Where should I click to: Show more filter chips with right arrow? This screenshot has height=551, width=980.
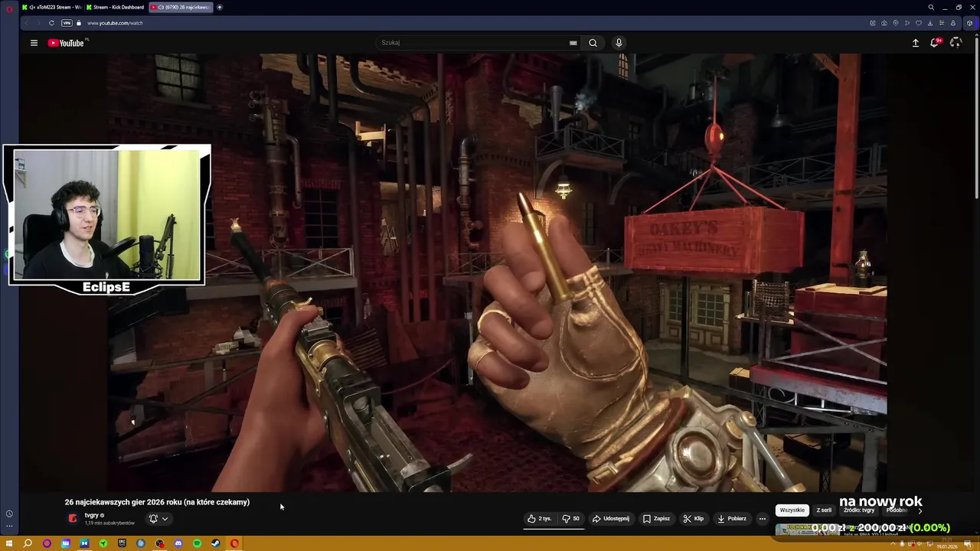pyautogui.click(x=920, y=510)
